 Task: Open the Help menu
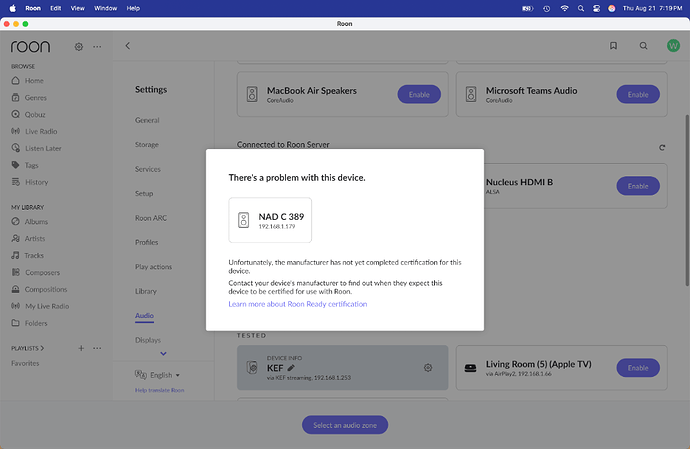(x=133, y=8)
